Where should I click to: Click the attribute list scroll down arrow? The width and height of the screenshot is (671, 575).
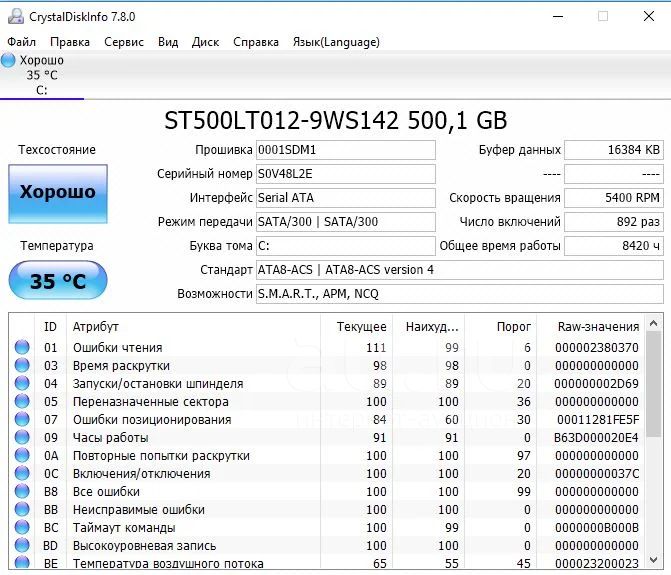[x=653, y=559]
